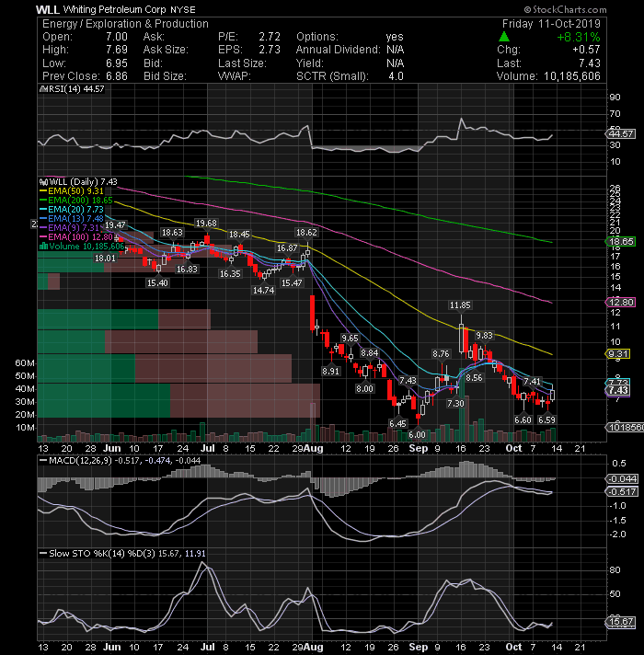Image resolution: width=644 pixels, height=655 pixels.
Task: Click the WLL (Daily) 7.43 legend entry
Action: coord(83,182)
